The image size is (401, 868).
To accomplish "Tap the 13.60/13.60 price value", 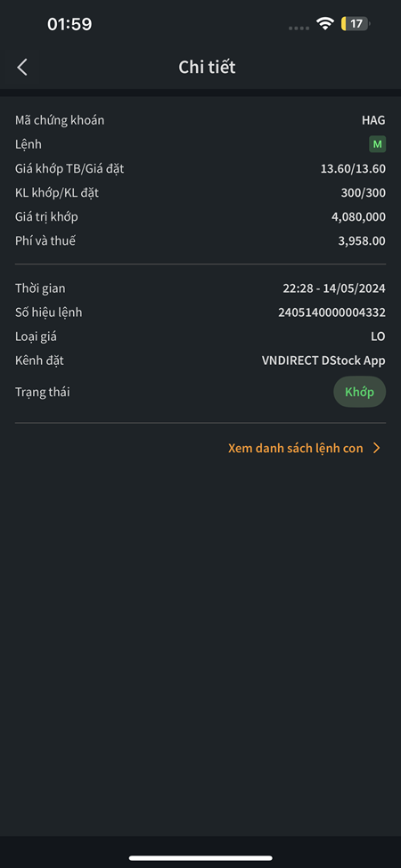I will point(354,169).
